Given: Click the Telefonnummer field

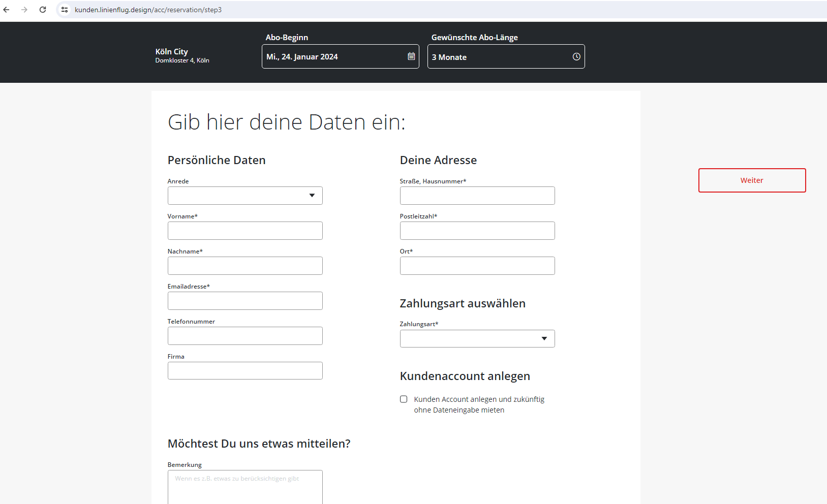Looking at the screenshot, I should point(245,336).
